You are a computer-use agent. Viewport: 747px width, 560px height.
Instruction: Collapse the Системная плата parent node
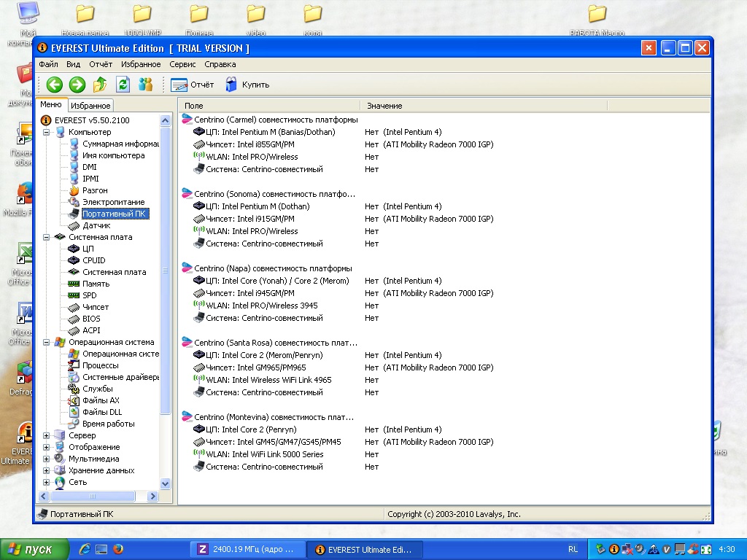tap(46, 237)
